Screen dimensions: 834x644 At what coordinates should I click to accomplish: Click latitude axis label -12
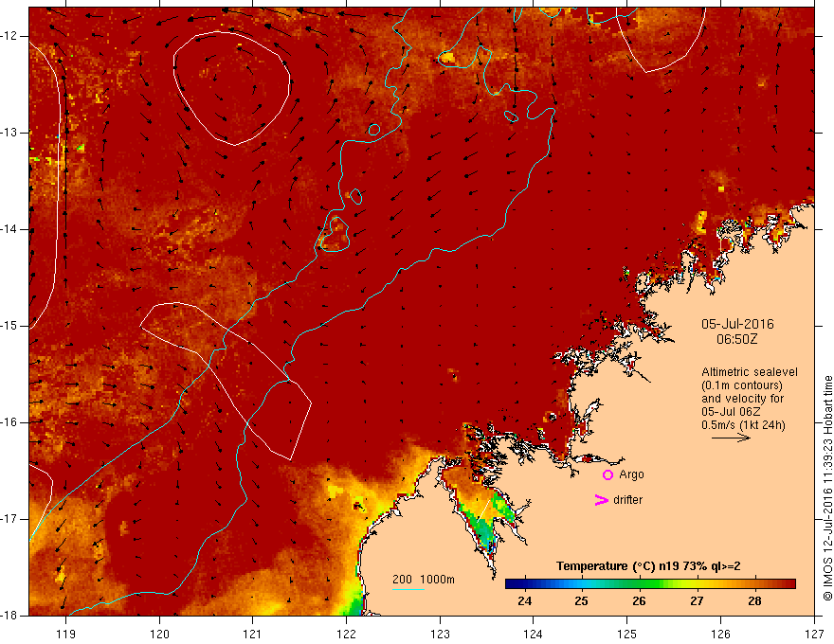[10, 36]
